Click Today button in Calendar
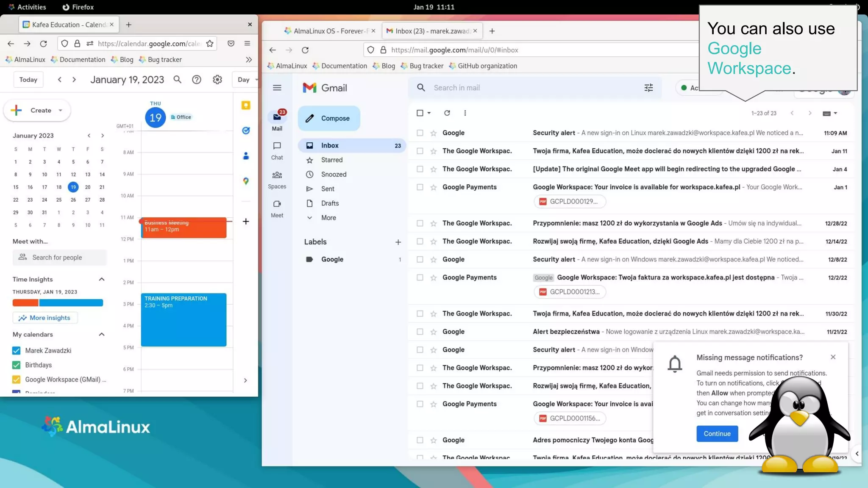The height and width of the screenshot is (488, 868). click(28, 80)
